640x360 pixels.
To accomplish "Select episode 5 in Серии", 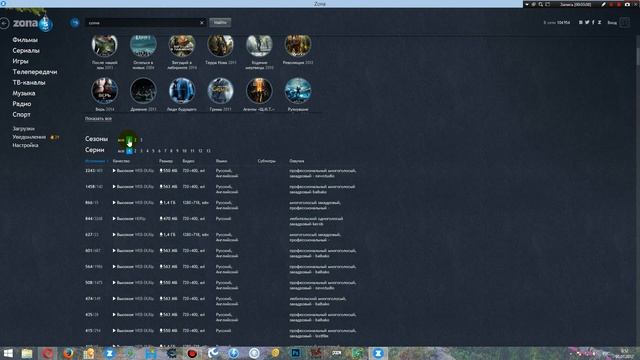I will (153, 151).
